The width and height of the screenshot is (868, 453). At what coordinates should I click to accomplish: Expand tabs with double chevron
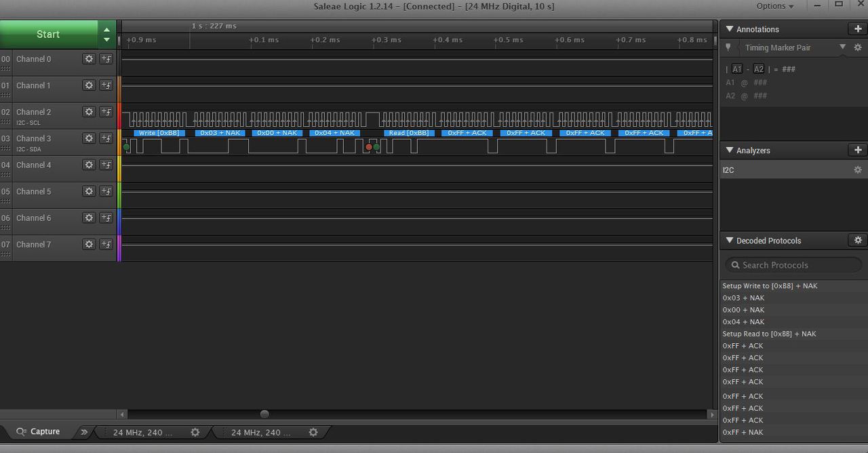click(84, 432)
